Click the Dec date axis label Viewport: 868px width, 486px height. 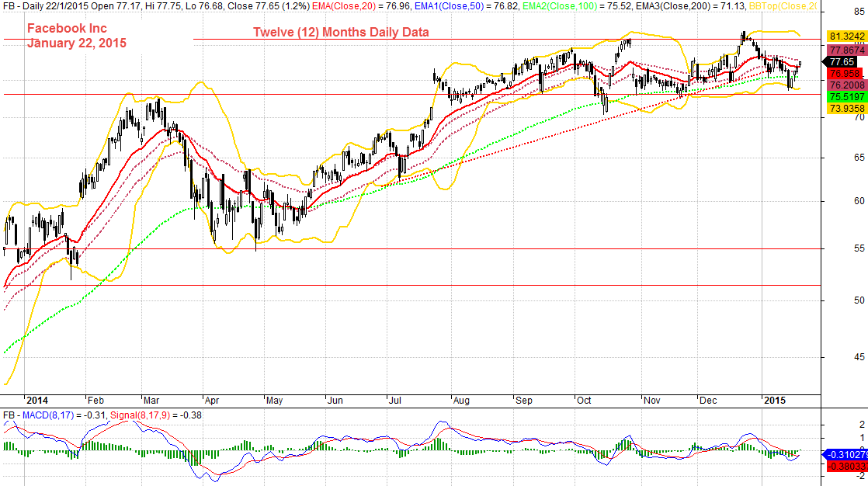click(x=708, y=400)
